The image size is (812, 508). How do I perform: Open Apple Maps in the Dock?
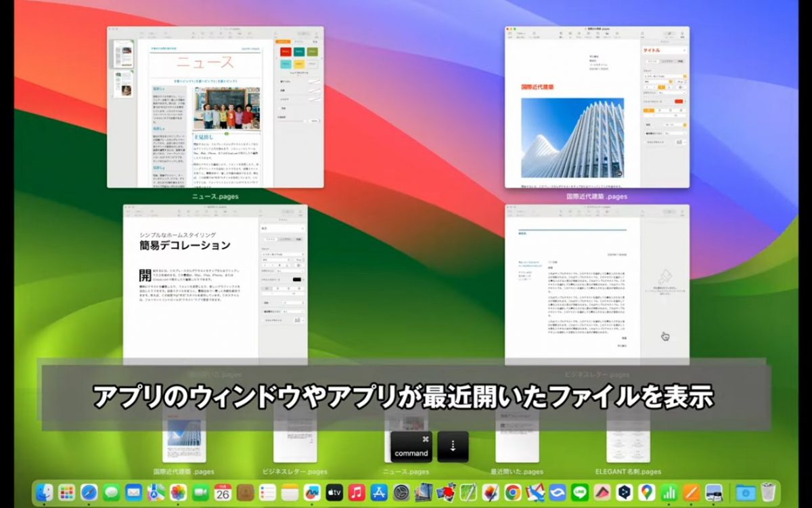tap(156, 492)
